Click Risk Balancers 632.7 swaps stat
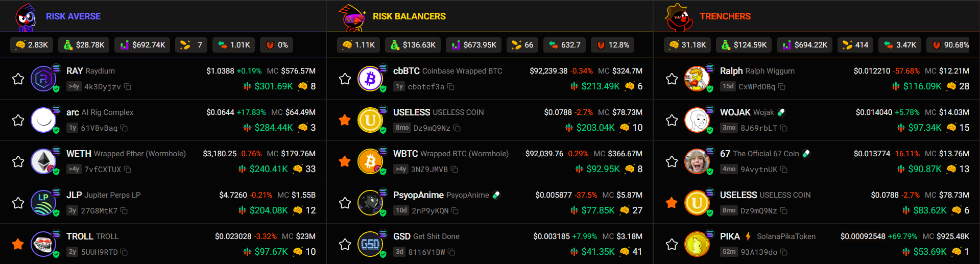This screenshot has width=980, height=264. (564, 45)
